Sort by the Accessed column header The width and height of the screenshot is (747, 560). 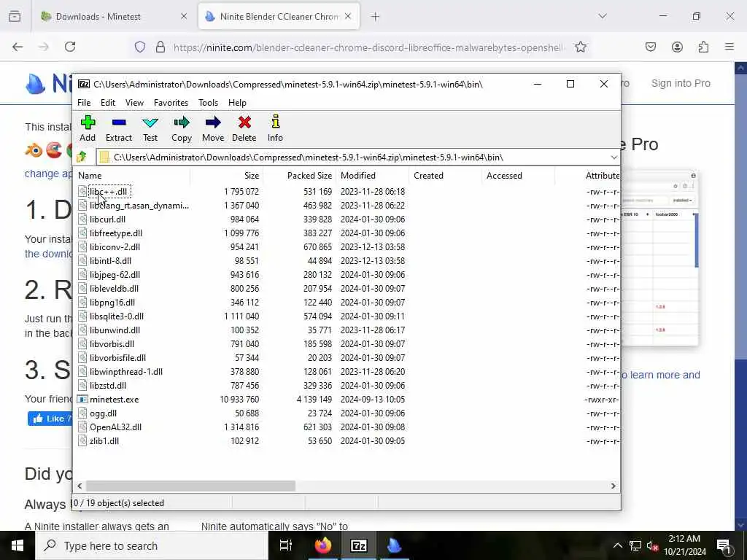pos(519,175)
